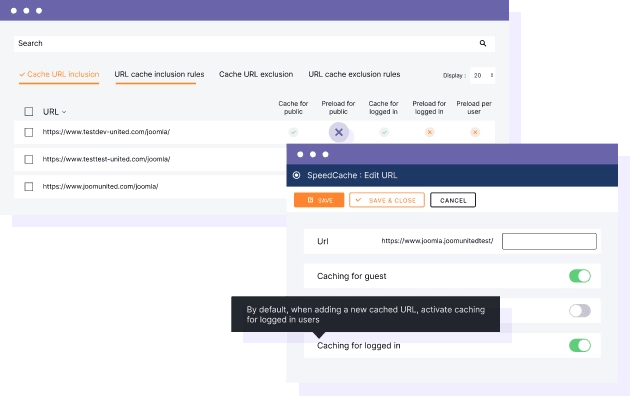
Task: Open the Cache URL inclusion tab
Action: [x=59, y=74]
